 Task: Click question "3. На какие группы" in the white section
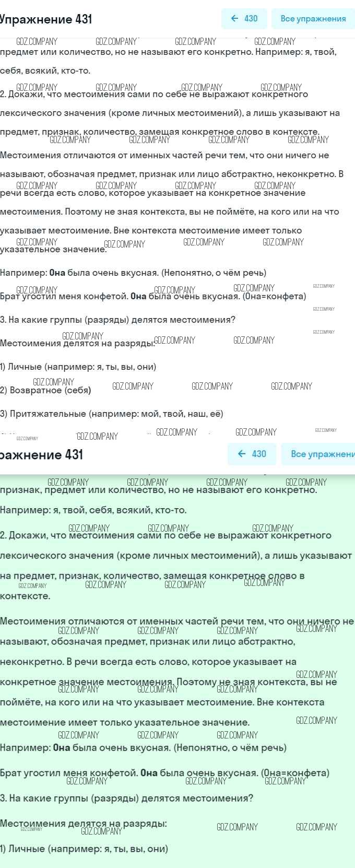point(117,320)
